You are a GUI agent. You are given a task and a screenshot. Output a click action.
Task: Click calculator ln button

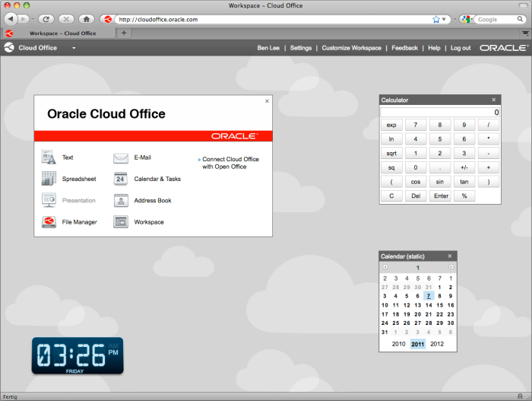point(391,139)
